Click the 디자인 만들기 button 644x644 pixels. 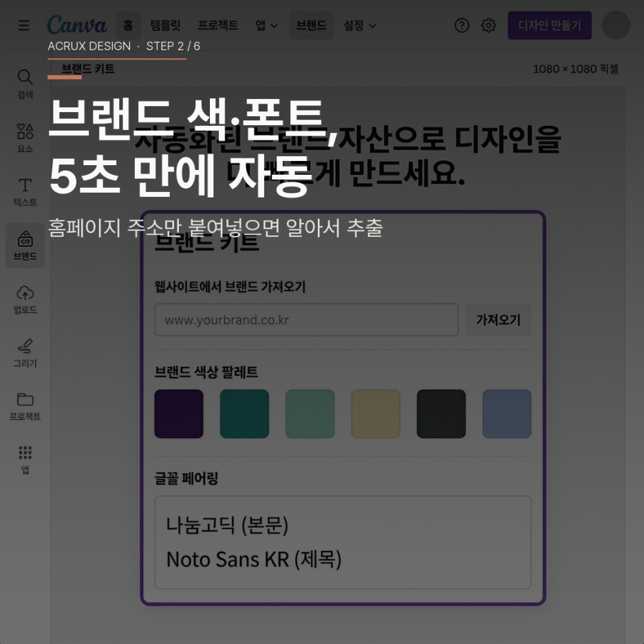[x=550, y=25]
